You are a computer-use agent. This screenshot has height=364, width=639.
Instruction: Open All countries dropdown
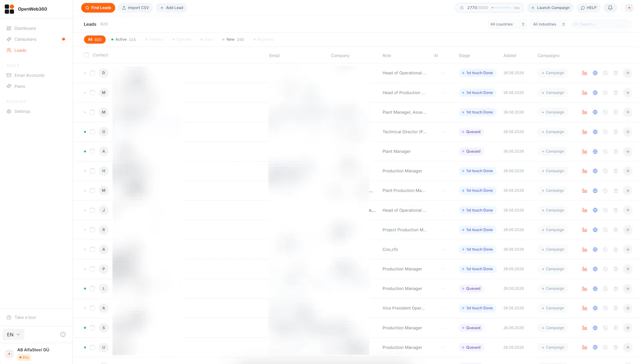point(507,24)
